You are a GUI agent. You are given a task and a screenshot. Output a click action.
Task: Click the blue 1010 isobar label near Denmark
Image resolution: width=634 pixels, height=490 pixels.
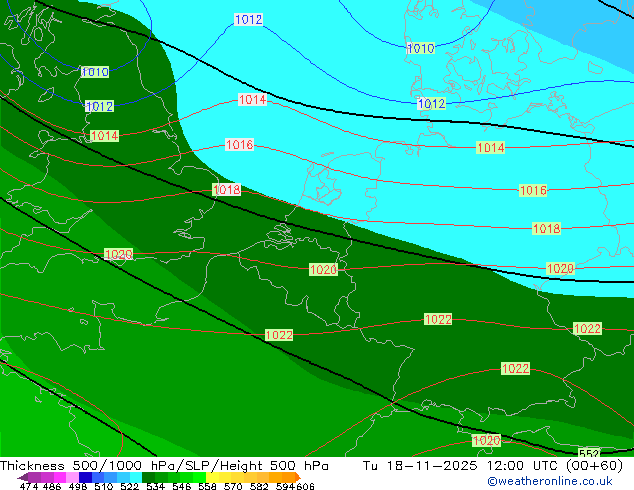coord(421,49)
